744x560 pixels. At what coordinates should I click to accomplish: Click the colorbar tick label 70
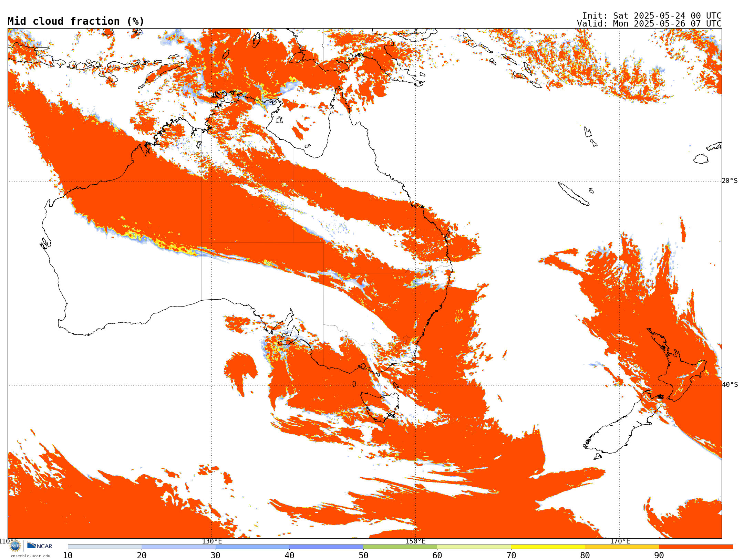tap(511, 556)
